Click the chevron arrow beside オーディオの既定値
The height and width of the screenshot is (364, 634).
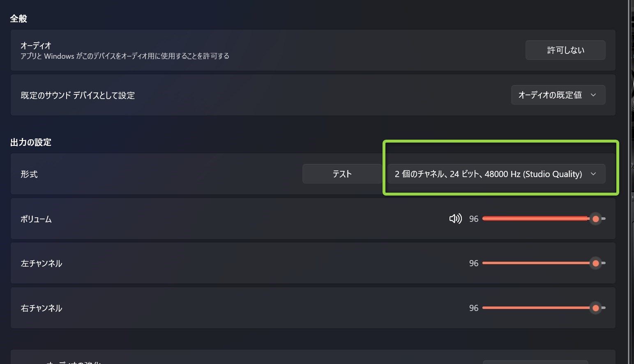point(593,95)
